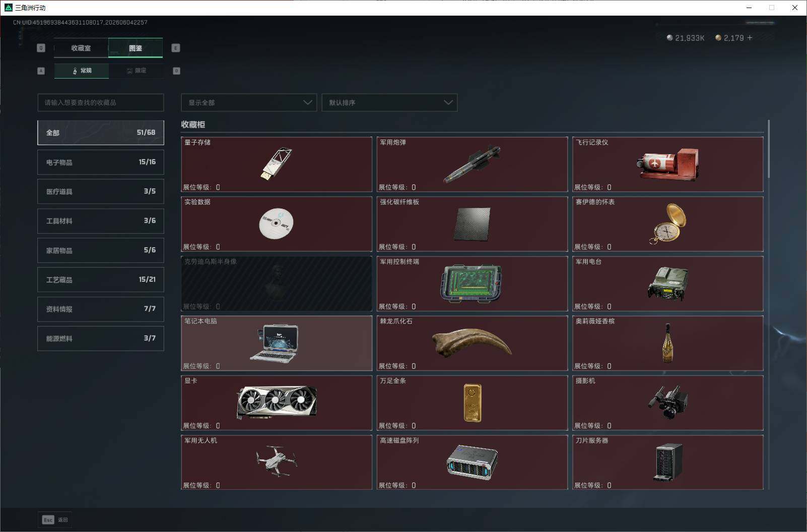807x532 pixels.
Task: Select the 强化碳纤维板 carbon plate icon
Action: pyautogui.click(x=472, y=224)
